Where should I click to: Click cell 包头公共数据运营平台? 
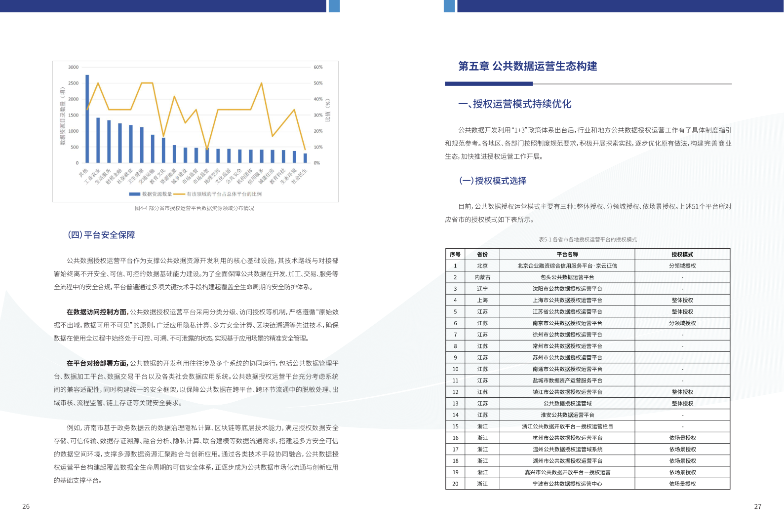pos(567,277)
